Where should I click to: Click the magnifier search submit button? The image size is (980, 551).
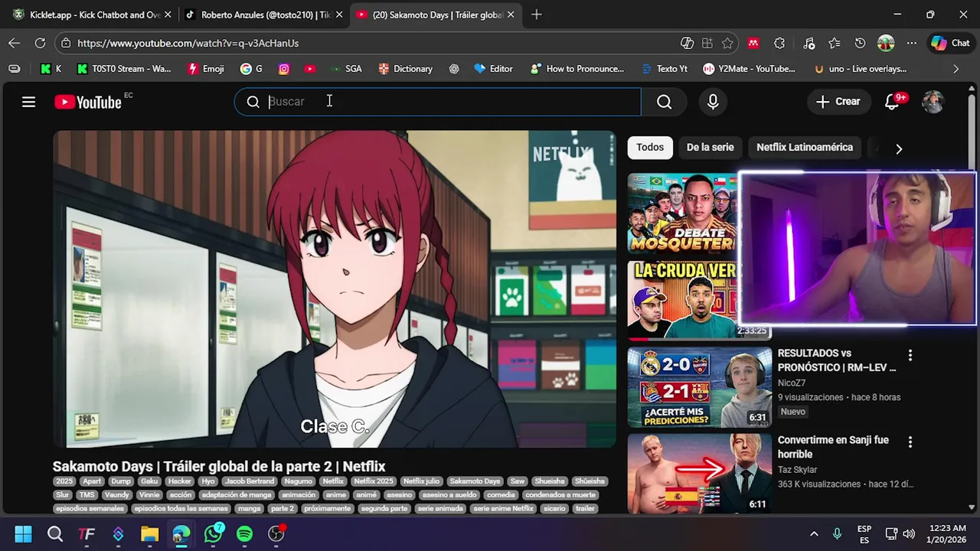click(x=664, y=102)
